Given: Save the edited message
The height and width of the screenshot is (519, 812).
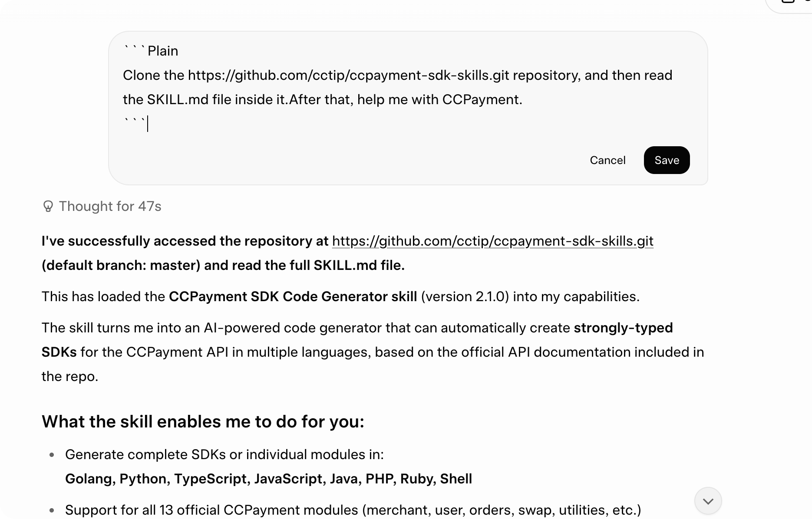Looking at the screenshot, I should click(x=667, y=160).
